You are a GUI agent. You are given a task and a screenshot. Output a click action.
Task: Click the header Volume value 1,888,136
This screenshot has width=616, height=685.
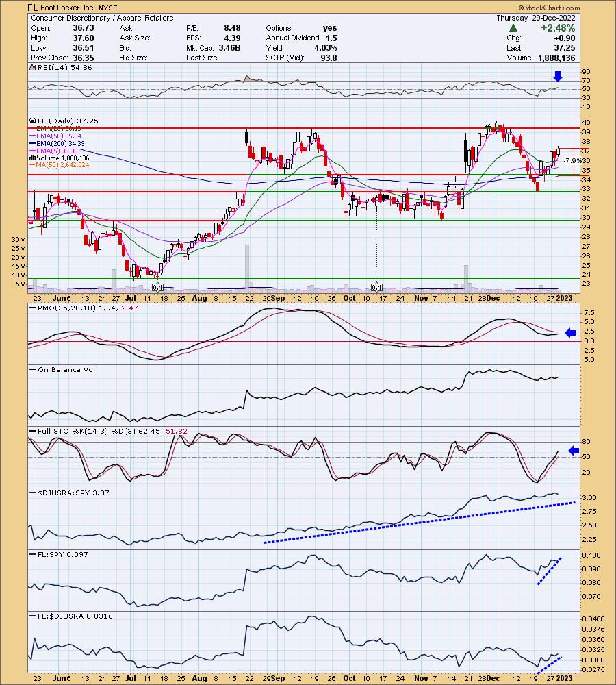556,58
